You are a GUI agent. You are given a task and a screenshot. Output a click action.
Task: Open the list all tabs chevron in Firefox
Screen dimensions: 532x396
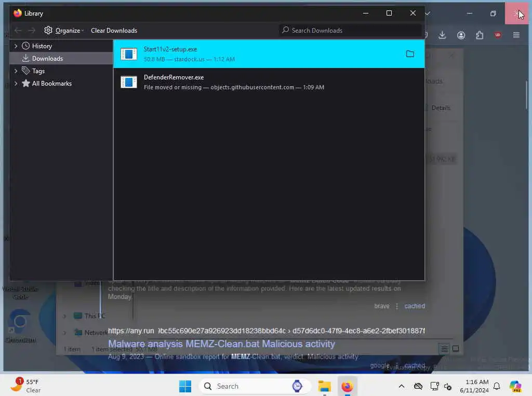tap(428, 13)
